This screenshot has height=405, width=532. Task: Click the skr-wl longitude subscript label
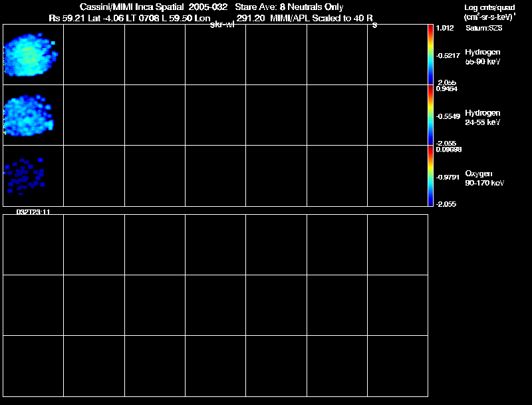point(222,25)
